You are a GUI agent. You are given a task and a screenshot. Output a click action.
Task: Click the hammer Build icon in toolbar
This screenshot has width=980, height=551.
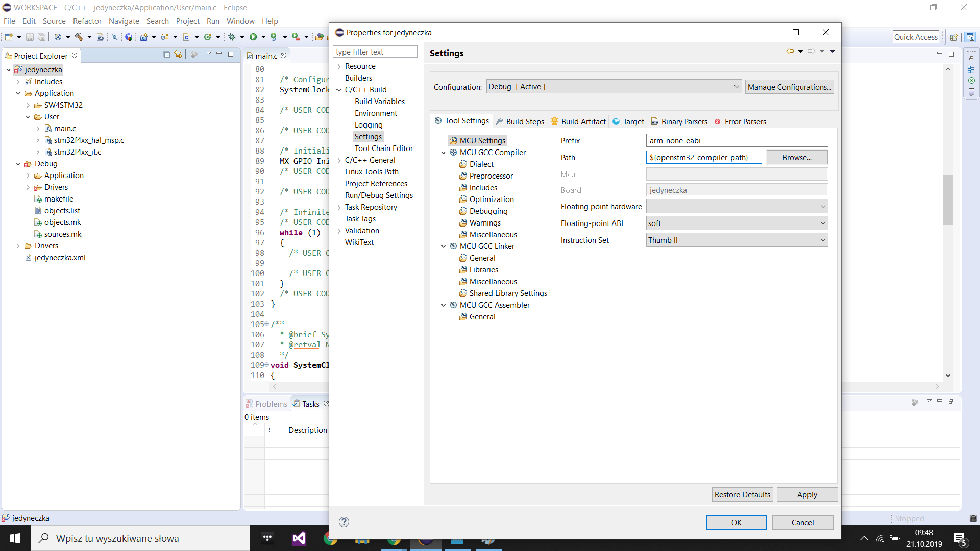pyautogui.click(x=79, y=37)
